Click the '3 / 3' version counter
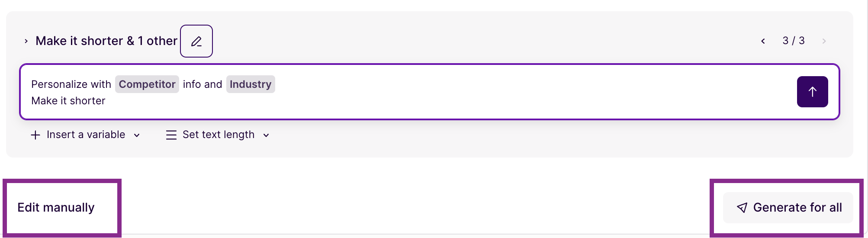The image size is (868, 238). (794, 41)
